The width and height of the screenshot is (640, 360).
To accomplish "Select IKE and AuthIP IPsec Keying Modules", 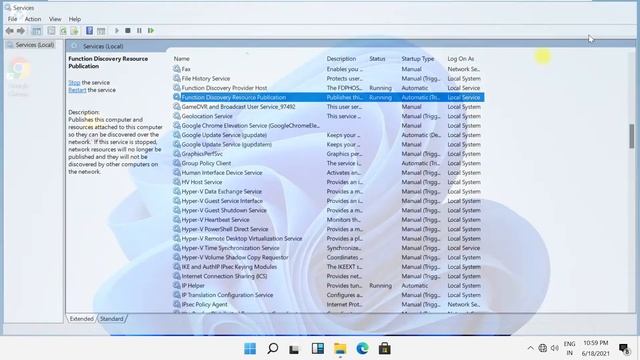I will (x=328, y=267).
